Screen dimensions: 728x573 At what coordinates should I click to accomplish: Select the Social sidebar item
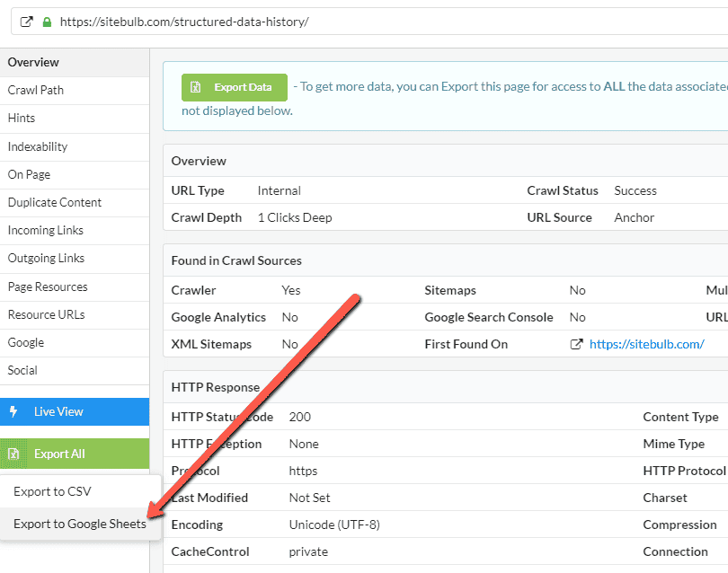click(x=75, y=370)
